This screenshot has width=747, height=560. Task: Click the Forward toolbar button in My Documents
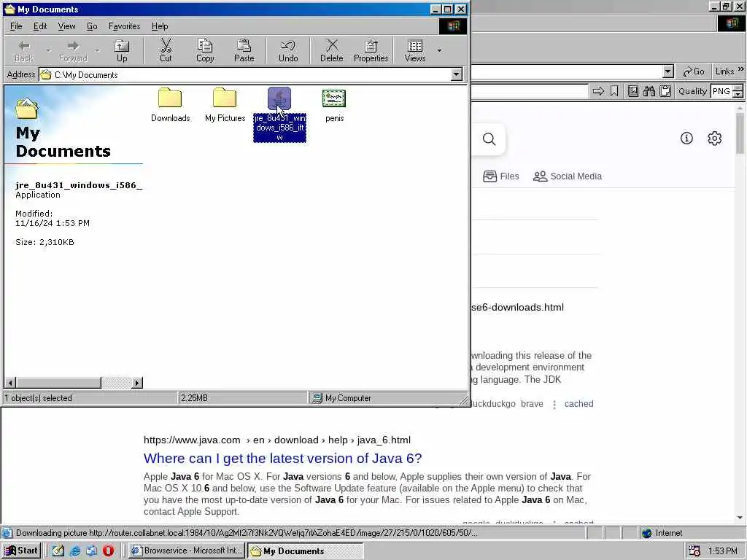(x=73, y=51)
